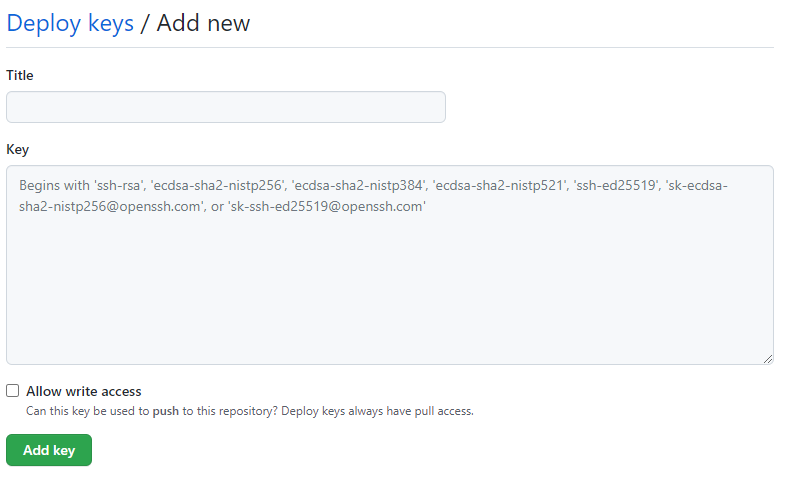The width and height of the screenshot is (786, 481).
Task: Click the Add new heading text
Action: pyautogui.click(x=203, y=24)
